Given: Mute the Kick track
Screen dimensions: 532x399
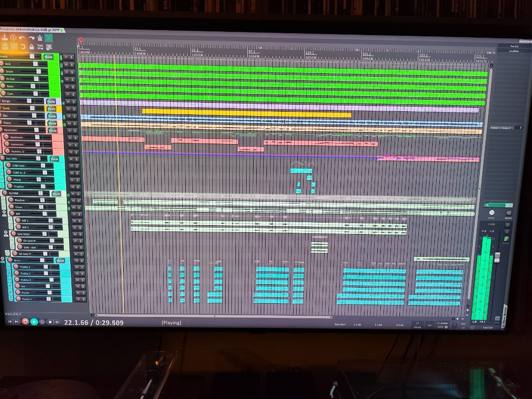Looking at the screenshot, I should pyautogui.click(x=66, y=65).
